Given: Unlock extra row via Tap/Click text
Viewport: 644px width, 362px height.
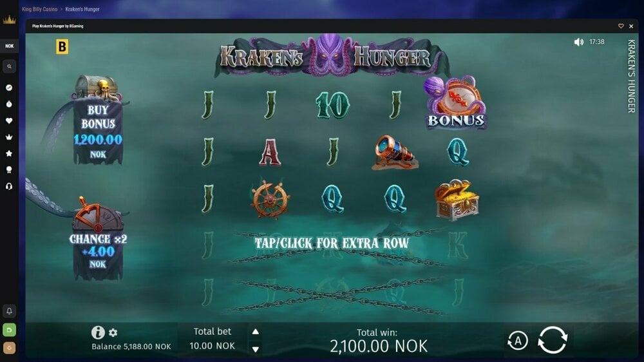Looking at the screenshot, I should coord(332,243).
